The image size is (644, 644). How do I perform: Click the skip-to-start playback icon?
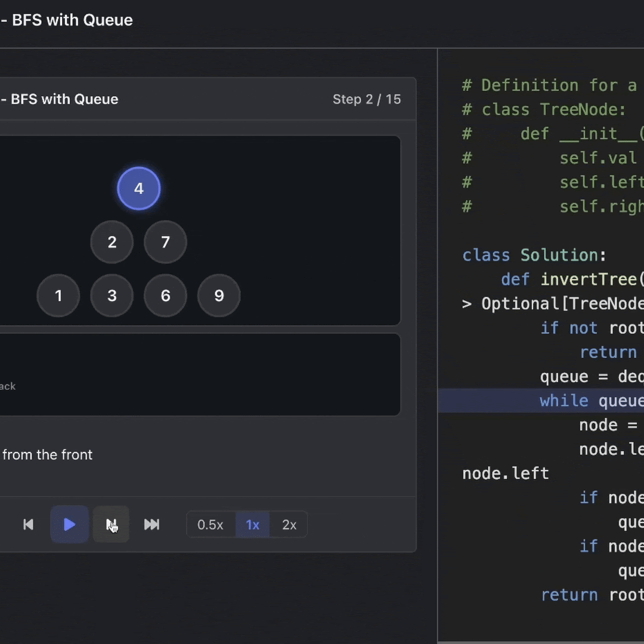[x=29, y=525]
